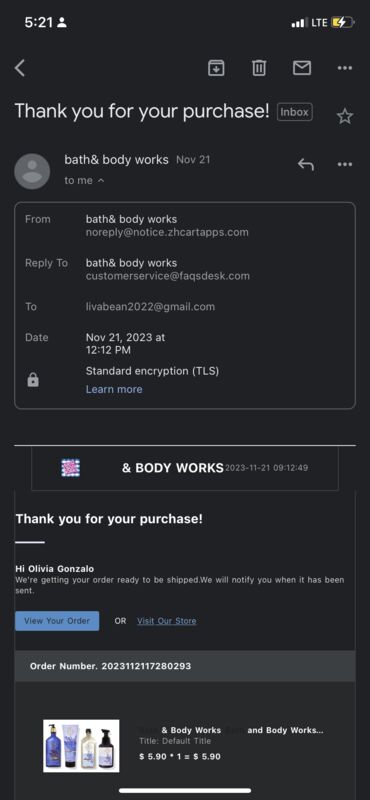The height and width of the screenshot is (800, 370).
Task: Open the Learn more encryption link
Action: coord(114,389)
